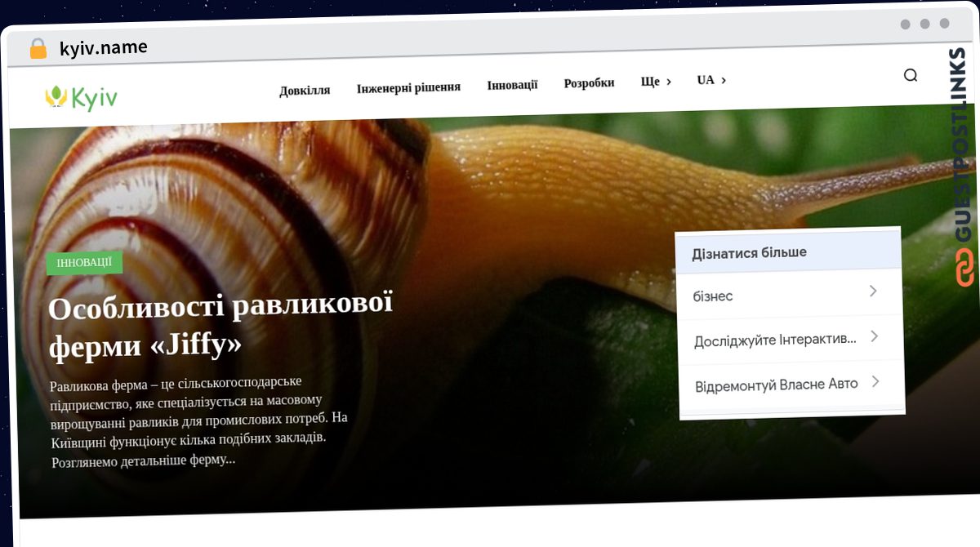Click the article excerpt about Равликова ферма
This screenshot has width=980, height=547.
click(199, 420)
